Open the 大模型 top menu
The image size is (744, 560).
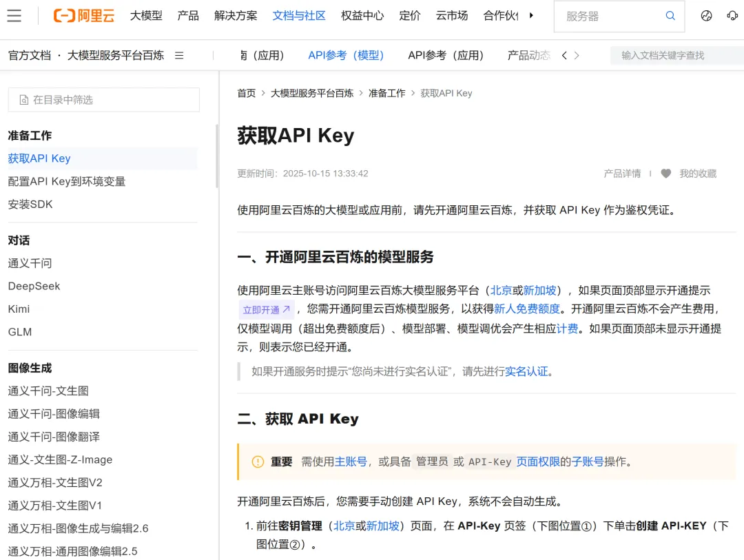click(146, 16)
